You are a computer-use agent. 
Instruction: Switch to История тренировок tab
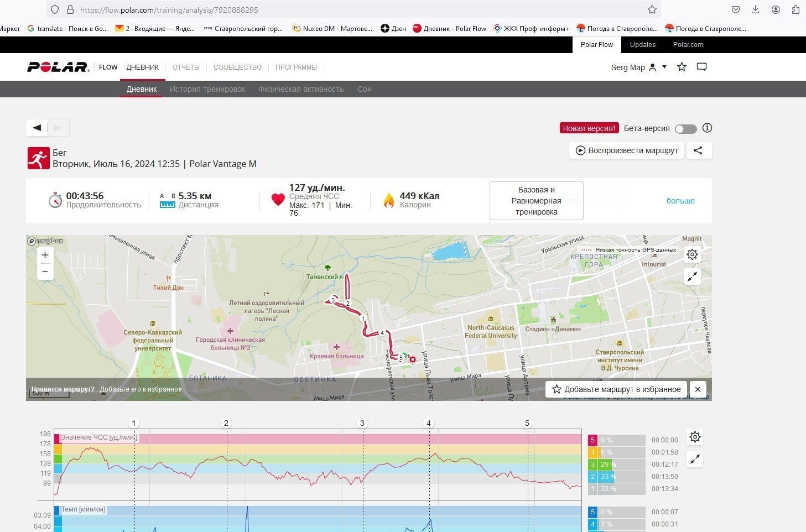[x=207, y=89]
